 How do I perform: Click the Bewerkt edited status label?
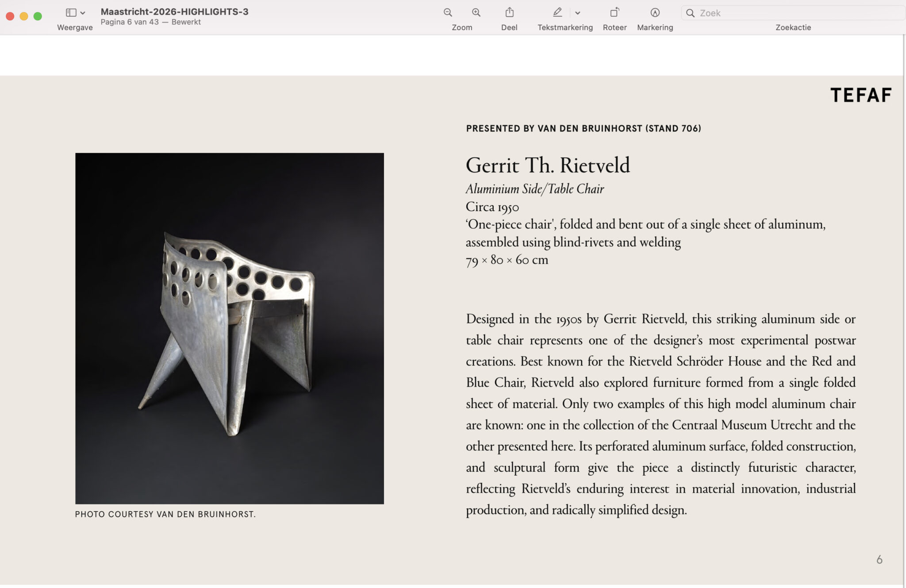(186, 22)
